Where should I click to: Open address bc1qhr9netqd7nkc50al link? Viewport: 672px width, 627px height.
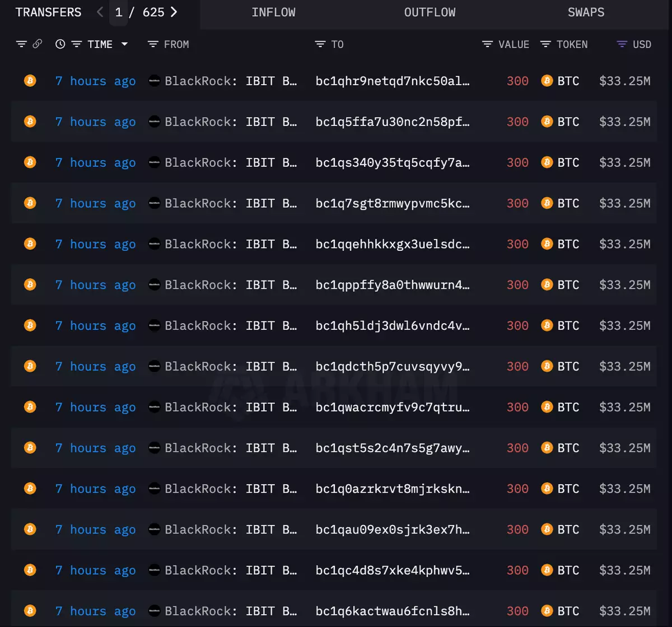click(392, 81)
